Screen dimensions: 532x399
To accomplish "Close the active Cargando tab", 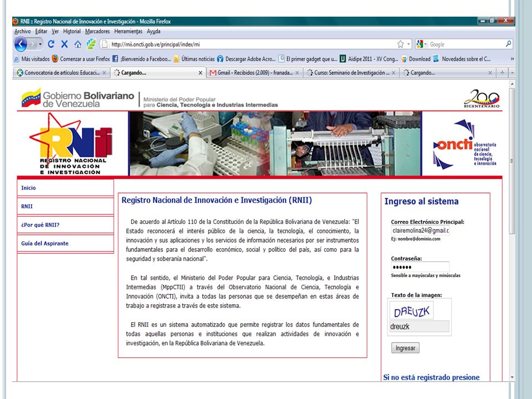I will (200, 73).
